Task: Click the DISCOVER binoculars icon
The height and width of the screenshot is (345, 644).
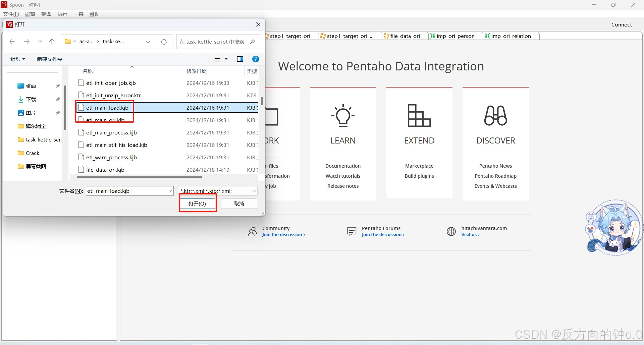Action: click(x=495, y=115)
